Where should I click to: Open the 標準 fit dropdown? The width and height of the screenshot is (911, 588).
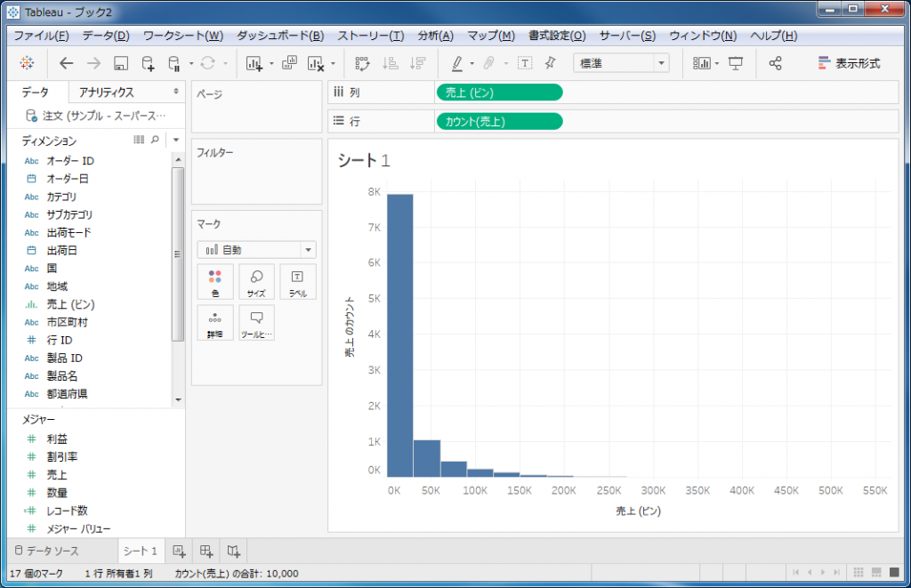point(622,63)
